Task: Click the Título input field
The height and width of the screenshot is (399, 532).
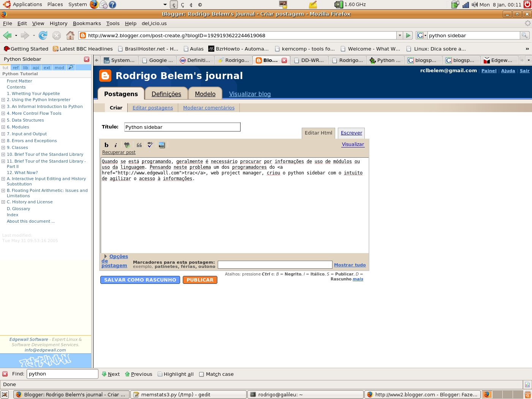Action: point(182,127)
